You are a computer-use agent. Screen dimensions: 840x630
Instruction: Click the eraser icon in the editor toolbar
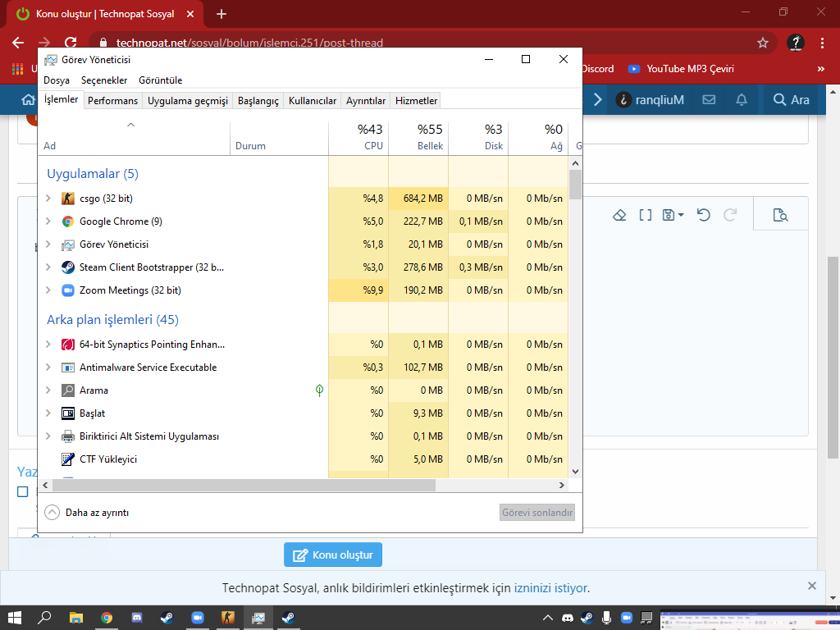(619, 216)
